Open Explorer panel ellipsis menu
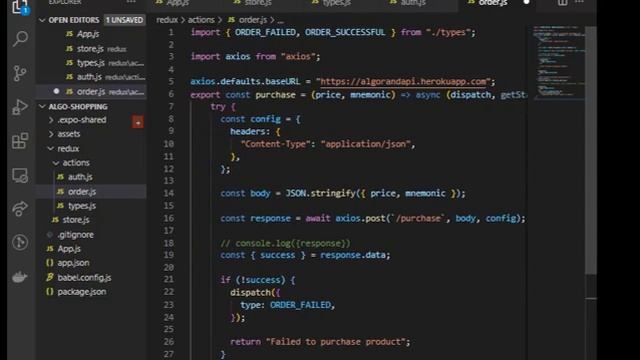 pos(131,2)
